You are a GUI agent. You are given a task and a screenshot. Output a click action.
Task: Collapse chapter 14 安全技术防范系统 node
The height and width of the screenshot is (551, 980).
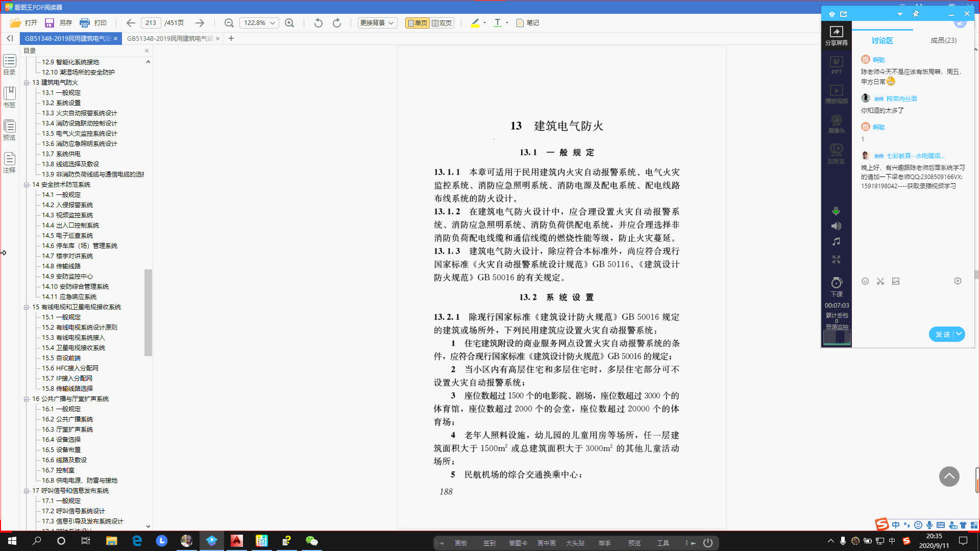(x=26, y=185)
